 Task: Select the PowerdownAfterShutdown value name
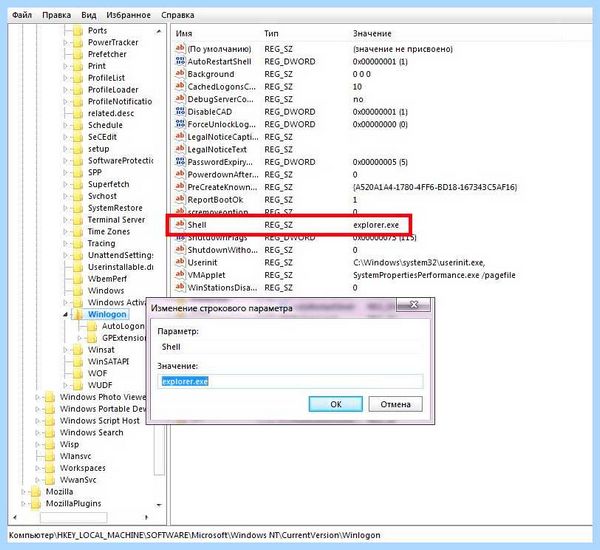[223, 175]
